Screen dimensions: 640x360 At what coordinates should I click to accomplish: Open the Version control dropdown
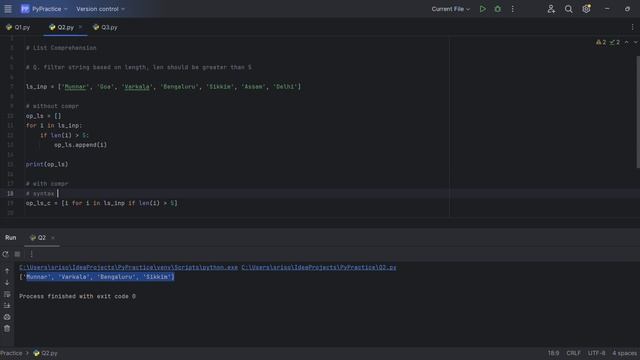(x=100, y=9)
